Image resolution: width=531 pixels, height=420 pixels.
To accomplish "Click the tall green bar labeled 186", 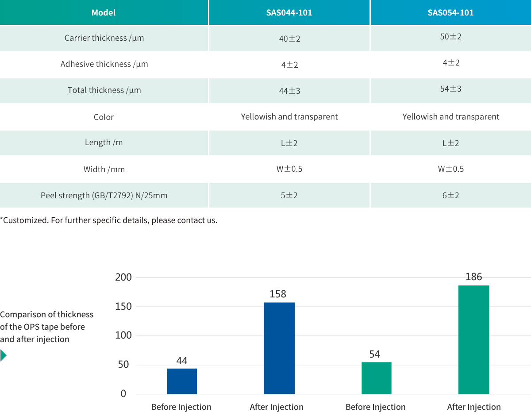I will [473, 339].
